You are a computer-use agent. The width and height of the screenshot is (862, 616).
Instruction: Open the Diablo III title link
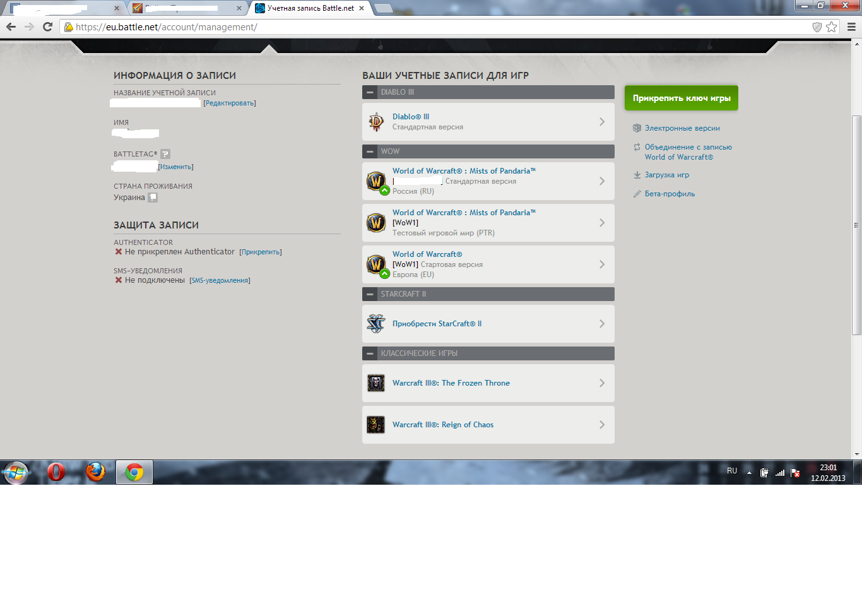(x=411, y=117)
